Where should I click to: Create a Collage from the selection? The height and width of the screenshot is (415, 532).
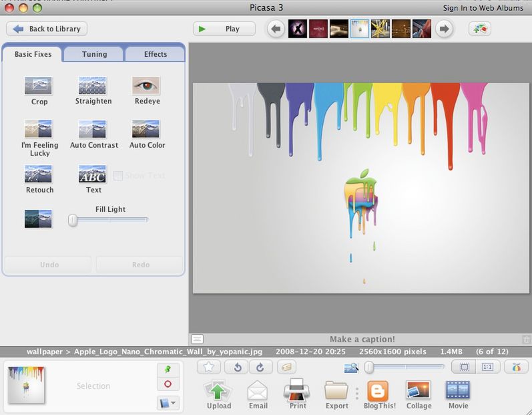pyautogui.click(x=418, y=391)
